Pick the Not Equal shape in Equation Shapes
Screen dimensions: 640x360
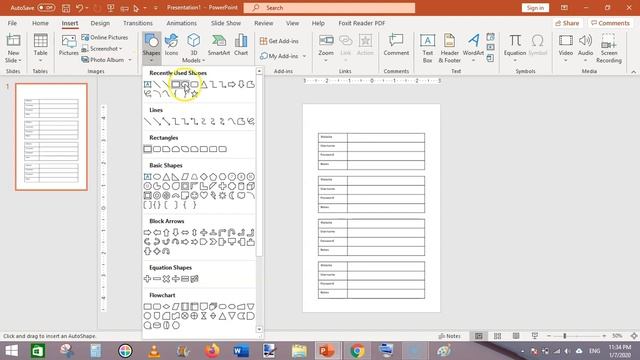coord(194,279)
